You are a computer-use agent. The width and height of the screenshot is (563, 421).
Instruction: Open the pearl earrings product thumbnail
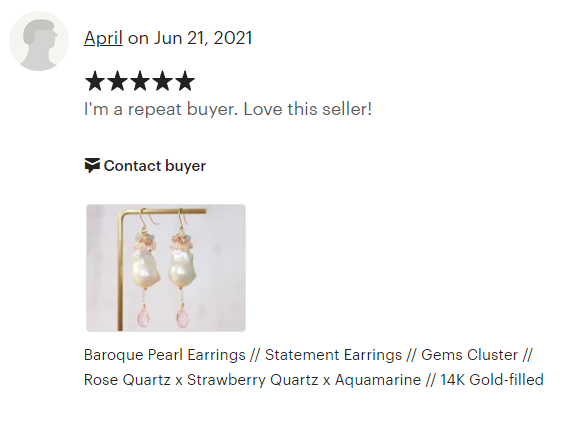click(x=166, y=268)
